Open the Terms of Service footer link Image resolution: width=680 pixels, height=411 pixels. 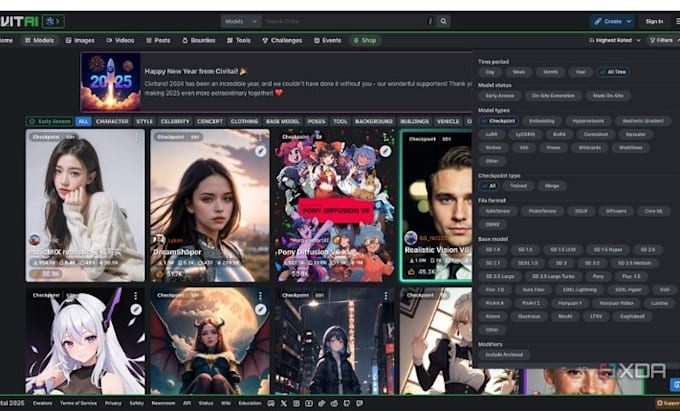pyautogui.click(x=78, y=403)
